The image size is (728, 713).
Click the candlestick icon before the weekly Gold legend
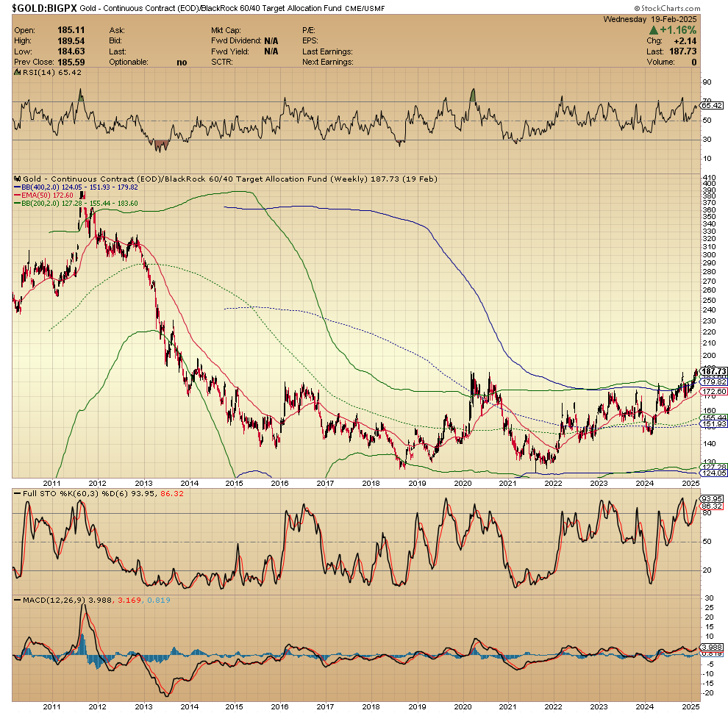point(17,179)
